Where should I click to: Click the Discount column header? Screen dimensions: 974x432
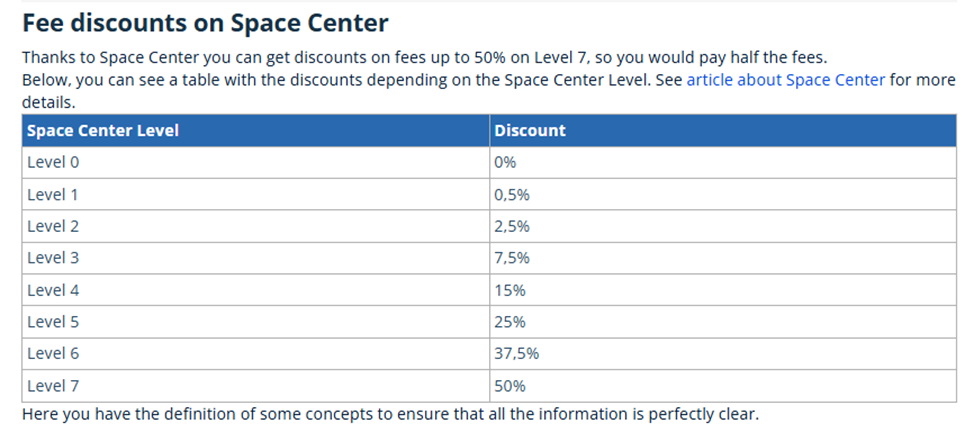pos(530,130)
